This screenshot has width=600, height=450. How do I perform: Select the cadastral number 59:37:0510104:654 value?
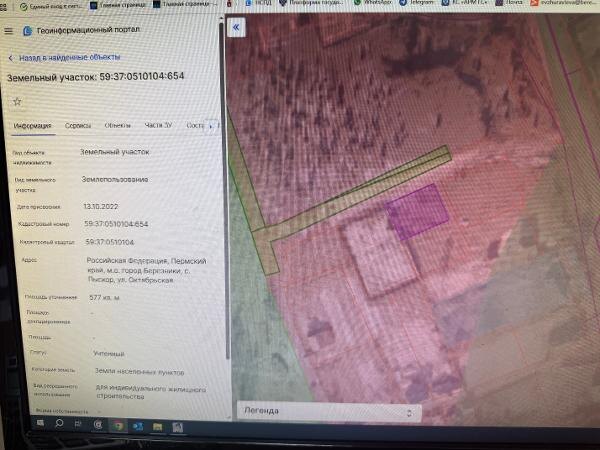[x=116, y=224]
